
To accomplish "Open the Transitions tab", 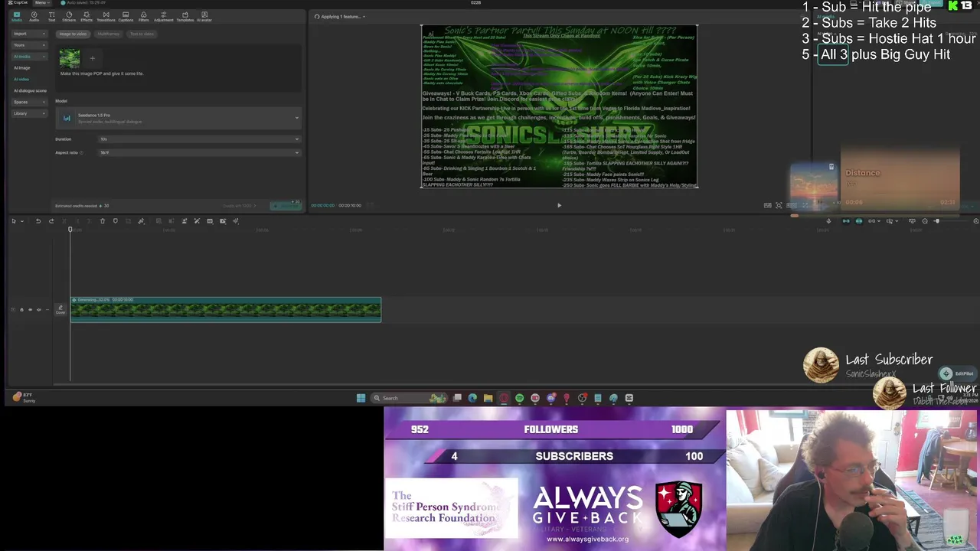I will click(x=106, y=16).
